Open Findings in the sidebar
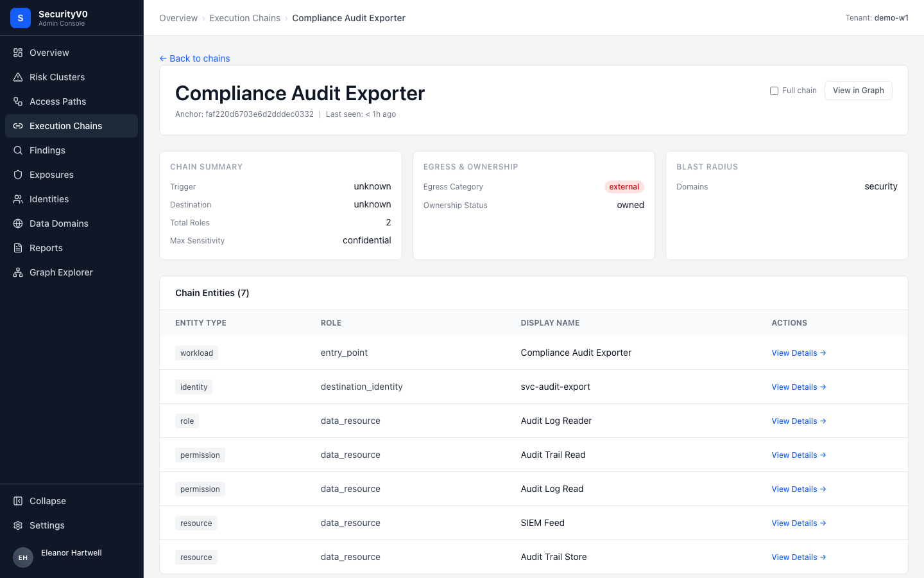The image size is (924, 578). [x=71, y=150]
